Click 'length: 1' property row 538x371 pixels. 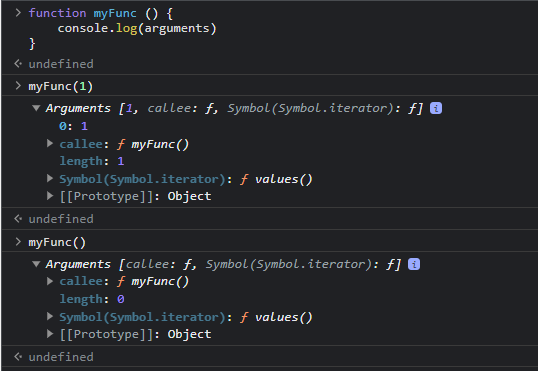tap(92, 161)
